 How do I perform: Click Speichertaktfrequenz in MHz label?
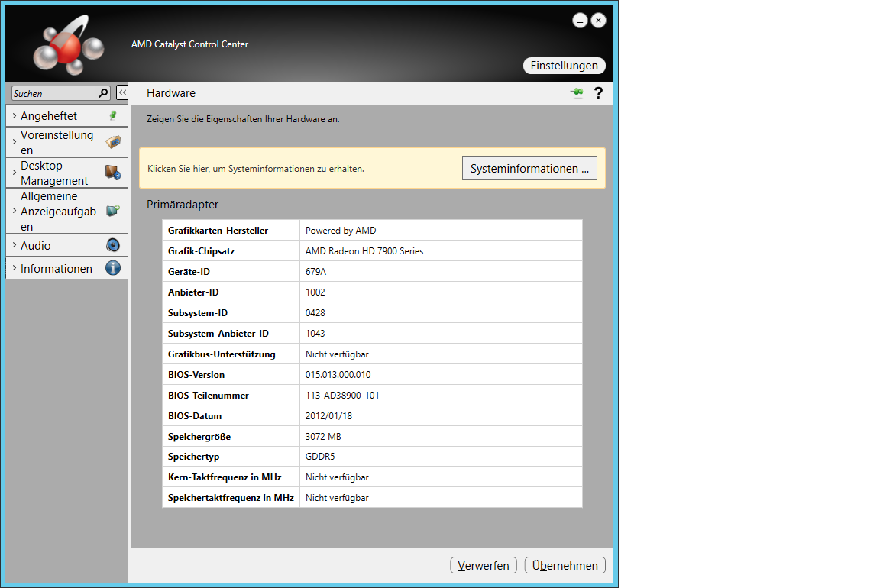[x=231, y=498]
